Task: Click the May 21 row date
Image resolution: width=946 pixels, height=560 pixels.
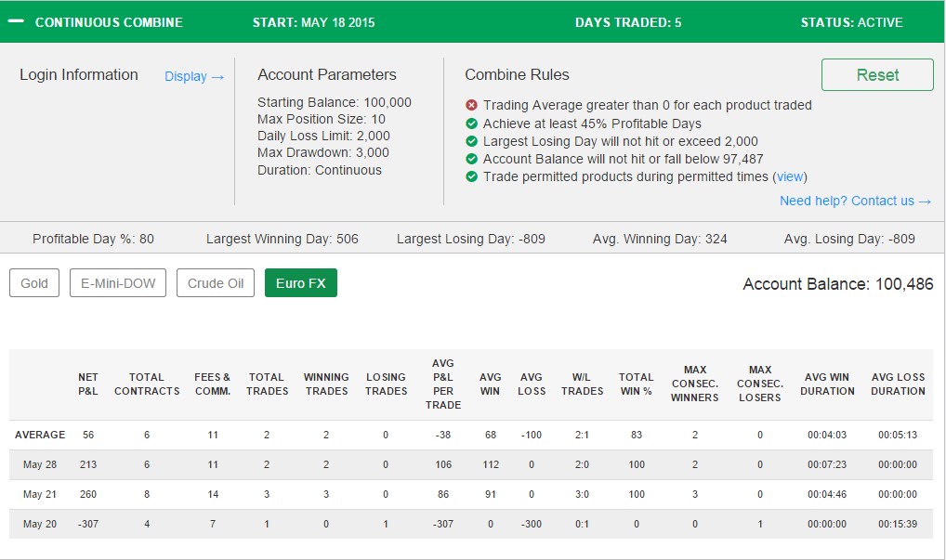Action: [x=40, y=494]
